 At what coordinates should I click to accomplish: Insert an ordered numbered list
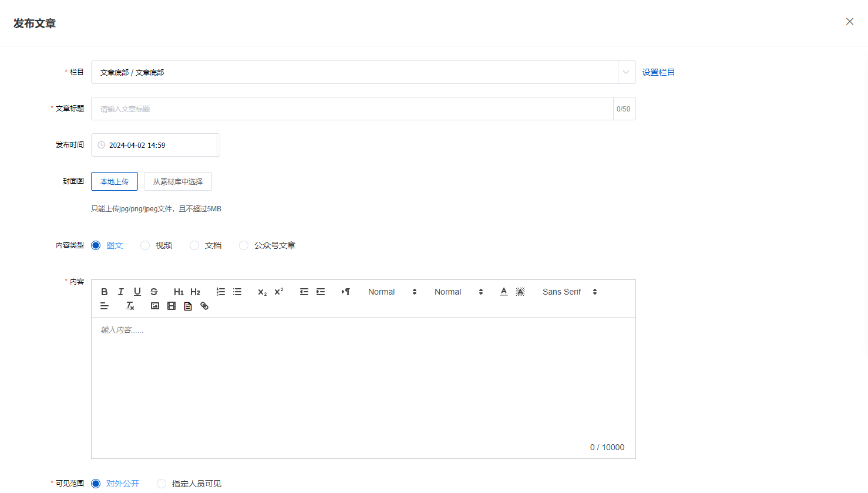point(221,292)
